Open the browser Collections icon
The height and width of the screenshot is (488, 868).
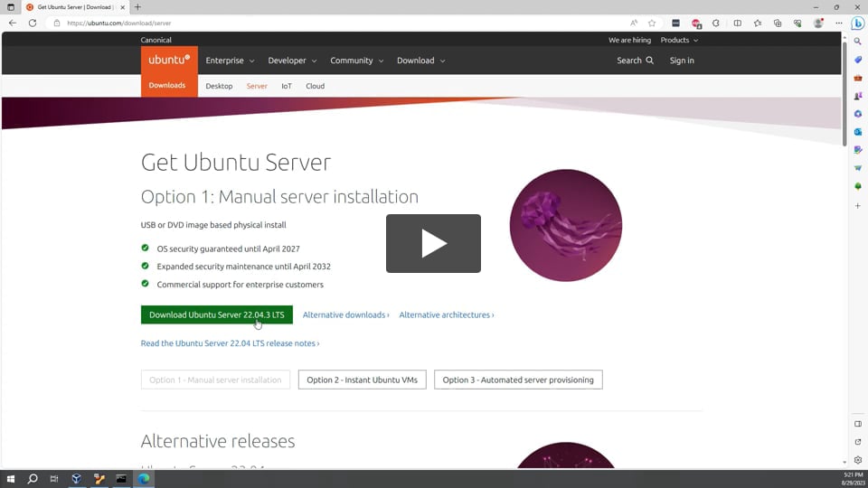point(778,23)
